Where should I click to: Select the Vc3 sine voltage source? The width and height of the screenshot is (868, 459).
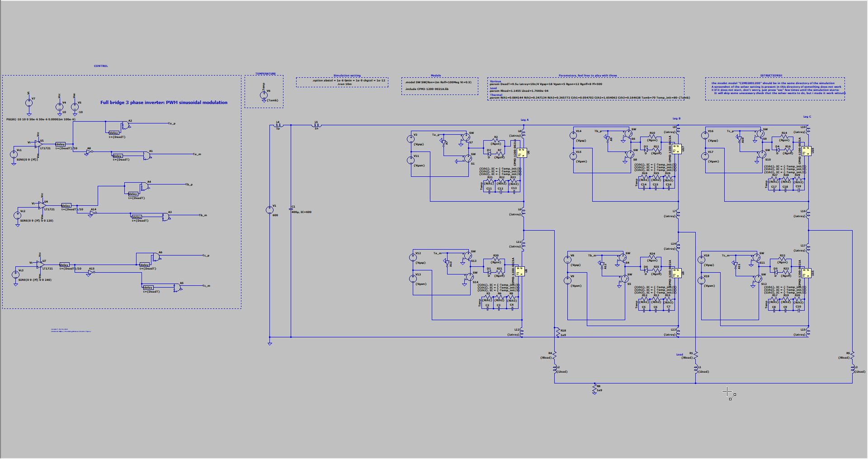15,274
